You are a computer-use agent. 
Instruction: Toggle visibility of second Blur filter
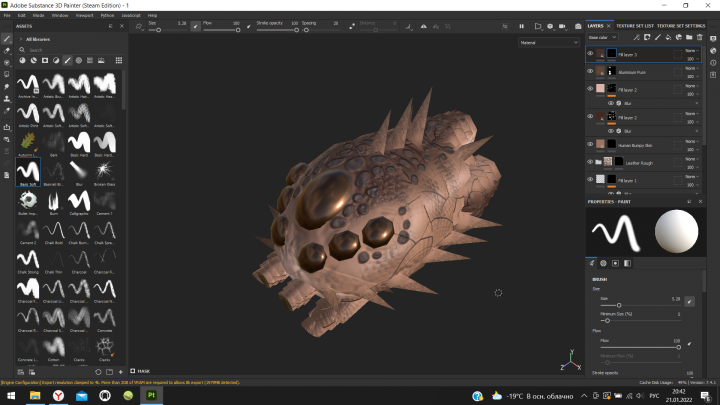point(611,131)
